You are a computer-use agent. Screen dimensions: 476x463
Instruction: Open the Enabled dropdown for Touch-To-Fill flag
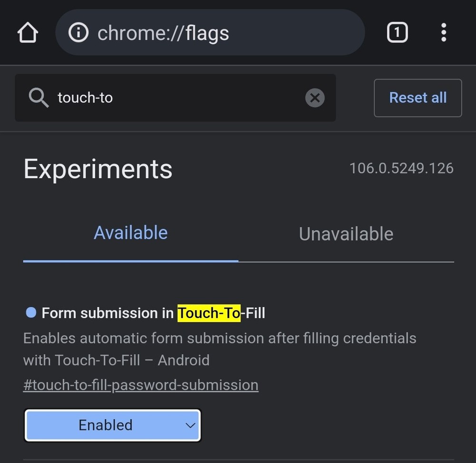coord(112,425)
